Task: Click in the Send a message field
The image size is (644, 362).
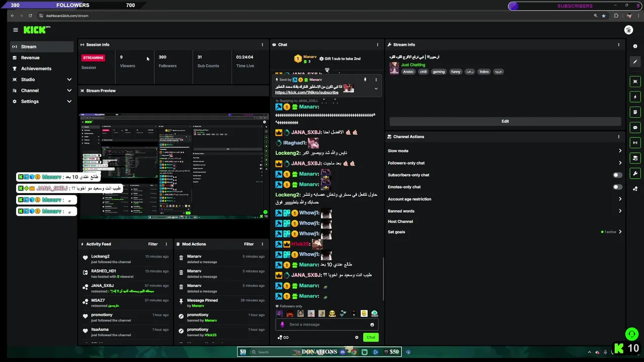Action: 327,325
